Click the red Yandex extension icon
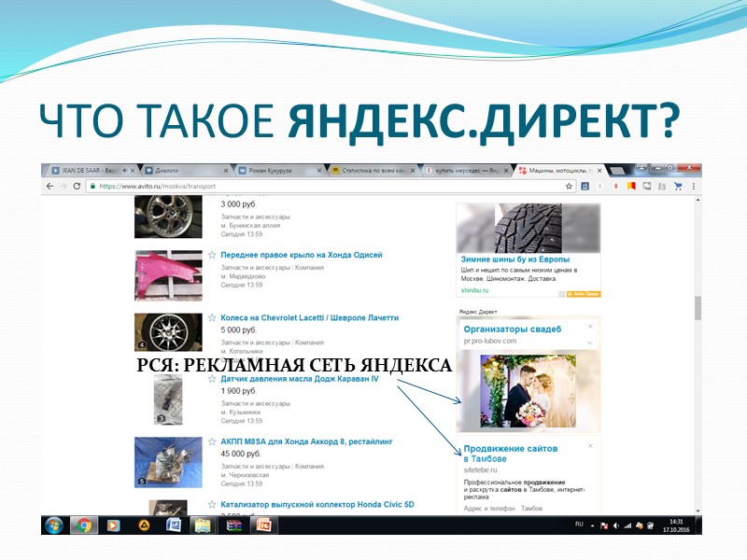 click(x=616, y=186)
